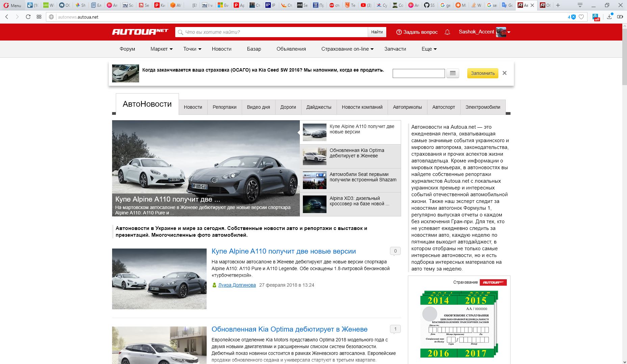The height and width of the screenshot is (364, 627).
Task: Click the Opera speed dial grid icon
Action: point(39,17)
